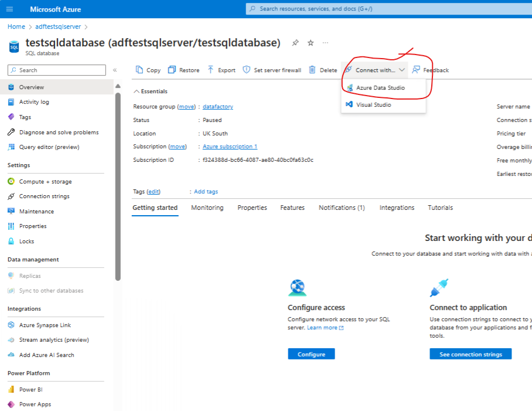
Task: Open the Features tab
Action: (292, 208)
